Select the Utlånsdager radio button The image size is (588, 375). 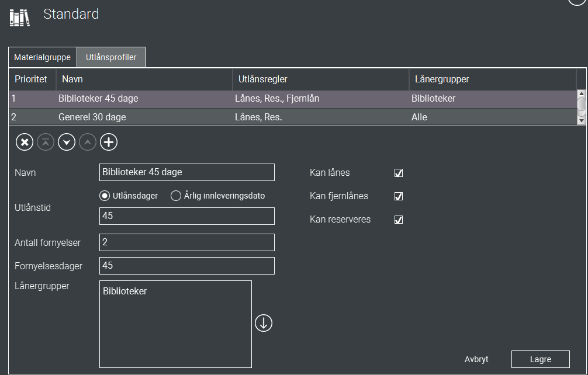105,196
